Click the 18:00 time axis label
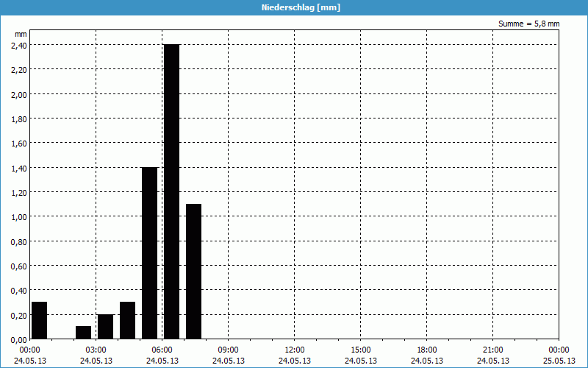 [427, 350]
